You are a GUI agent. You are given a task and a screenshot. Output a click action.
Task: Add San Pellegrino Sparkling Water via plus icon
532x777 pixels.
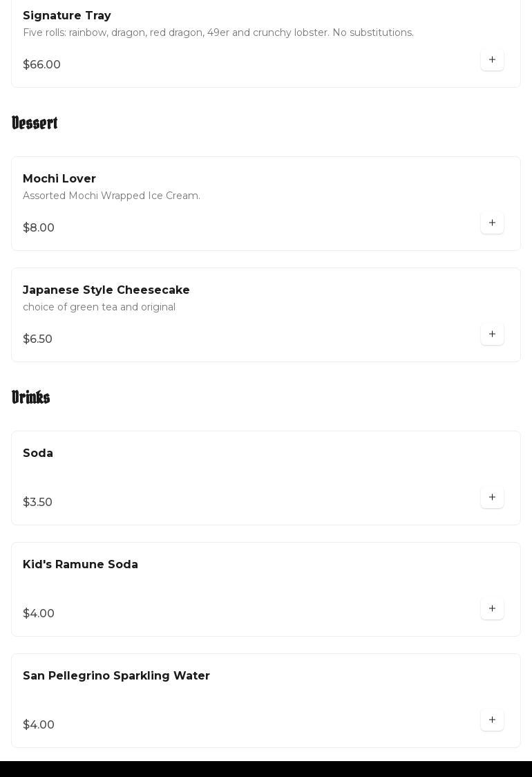(492, 720)
